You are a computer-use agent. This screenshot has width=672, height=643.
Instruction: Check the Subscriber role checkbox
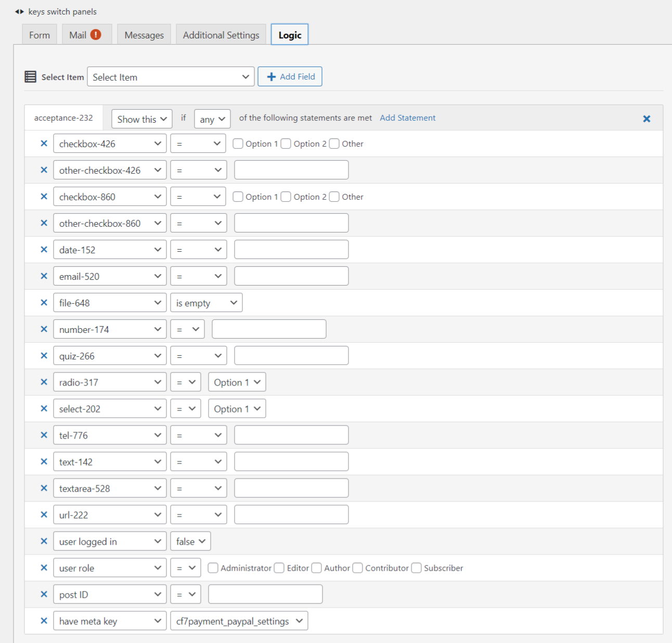[416, 568]
